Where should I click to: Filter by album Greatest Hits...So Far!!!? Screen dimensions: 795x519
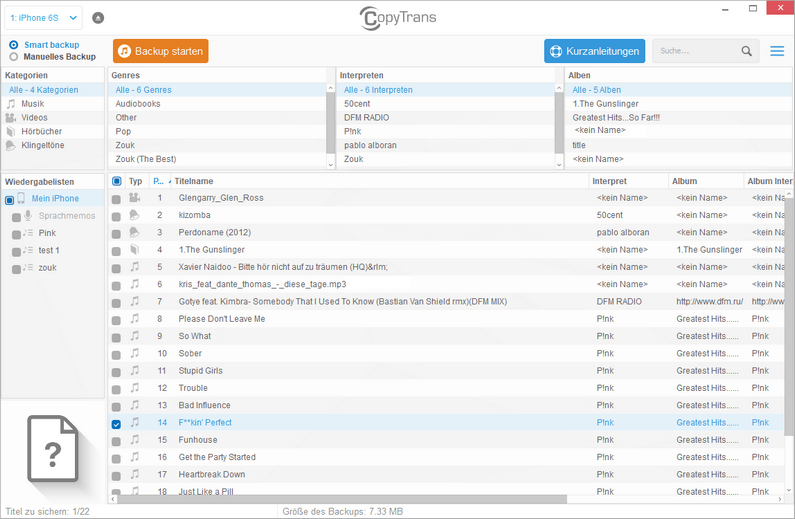click(x=678, y=117)
